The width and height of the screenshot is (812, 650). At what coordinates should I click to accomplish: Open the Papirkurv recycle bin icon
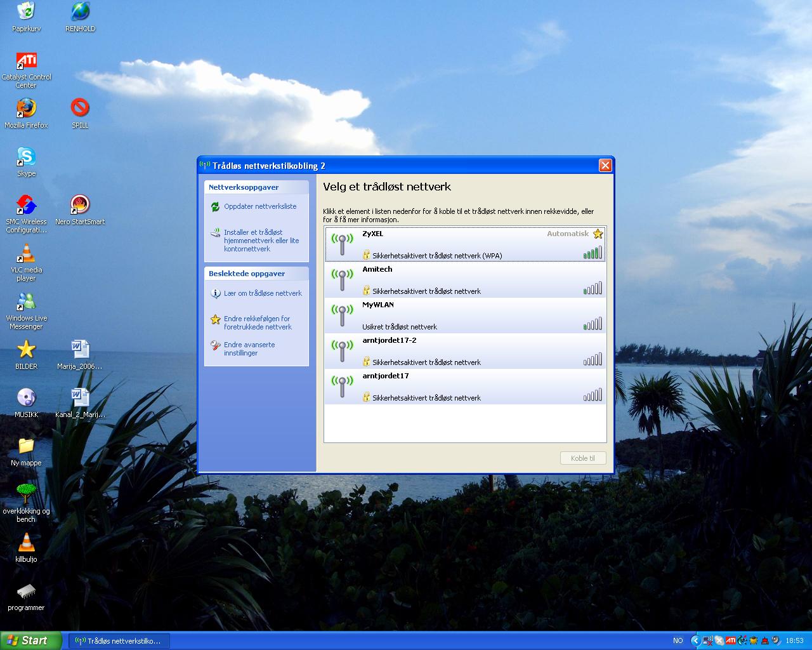click(26, 17)
